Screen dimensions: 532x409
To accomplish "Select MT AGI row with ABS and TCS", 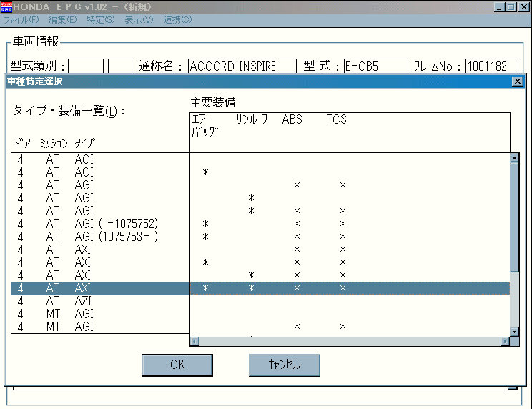I will click(260, 327).
